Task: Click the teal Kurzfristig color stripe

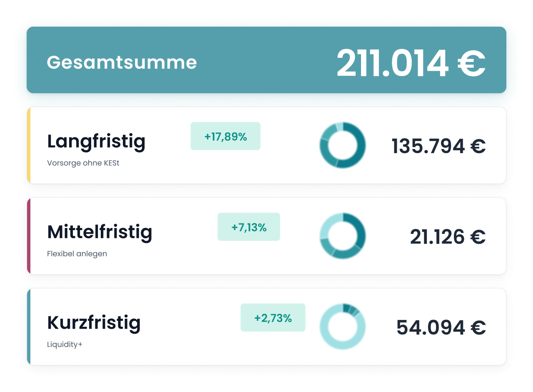Action: tap(29, 327)
